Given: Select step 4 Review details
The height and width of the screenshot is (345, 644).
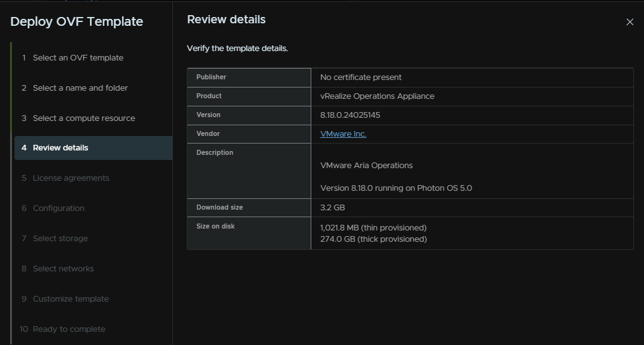Looking at the screenshot, I should 94,147.
